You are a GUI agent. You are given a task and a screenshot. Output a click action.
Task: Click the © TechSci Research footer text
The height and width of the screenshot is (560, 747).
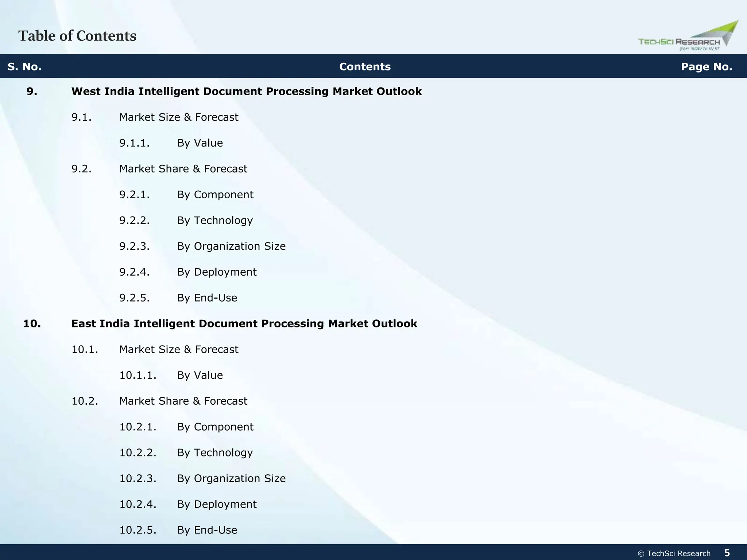pyautogui.click(x=674, y=553)
